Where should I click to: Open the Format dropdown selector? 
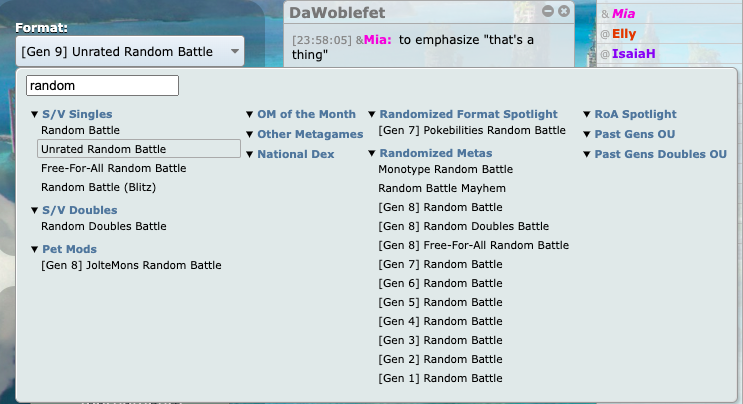point(130,51)
